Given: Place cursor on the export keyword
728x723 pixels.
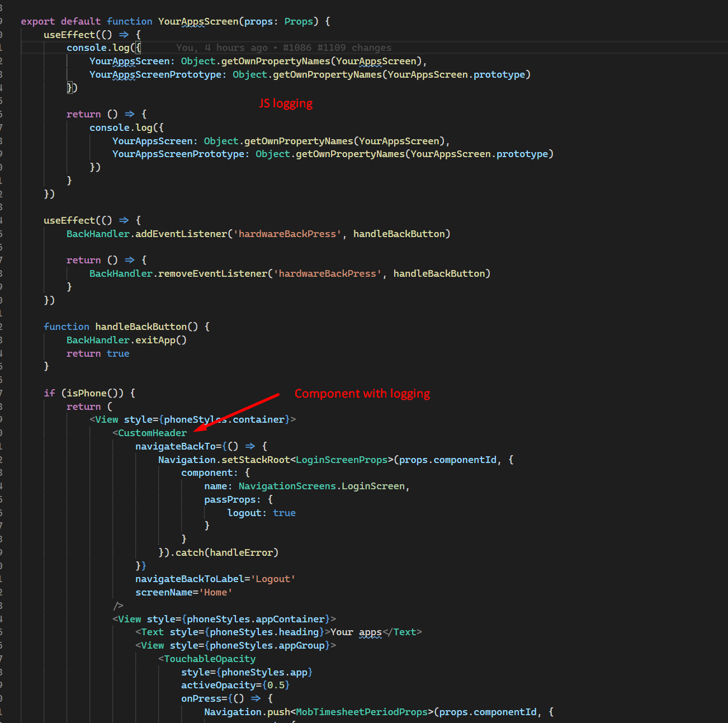Looking at the screenshot, I should coord(37,21).
